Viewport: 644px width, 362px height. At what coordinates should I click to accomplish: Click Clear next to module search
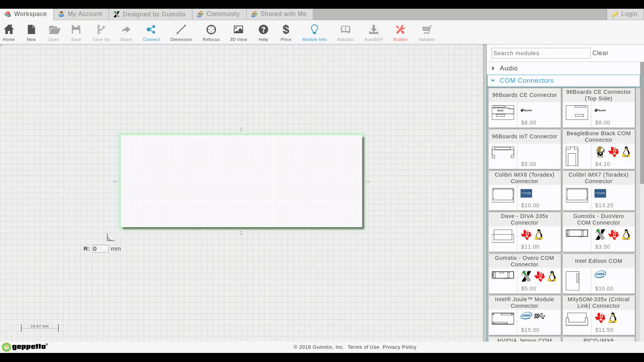point(600,53)
